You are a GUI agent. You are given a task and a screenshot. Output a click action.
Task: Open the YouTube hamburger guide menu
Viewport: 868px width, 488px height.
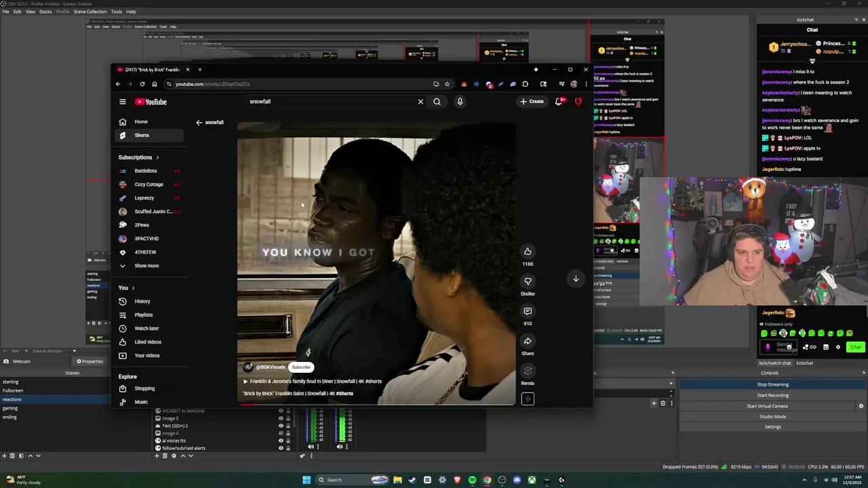123,102
